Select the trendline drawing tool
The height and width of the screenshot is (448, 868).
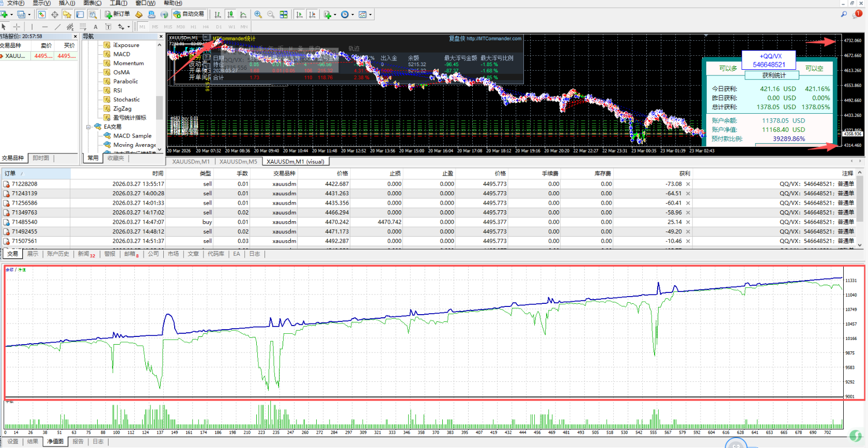click(57, 27)
